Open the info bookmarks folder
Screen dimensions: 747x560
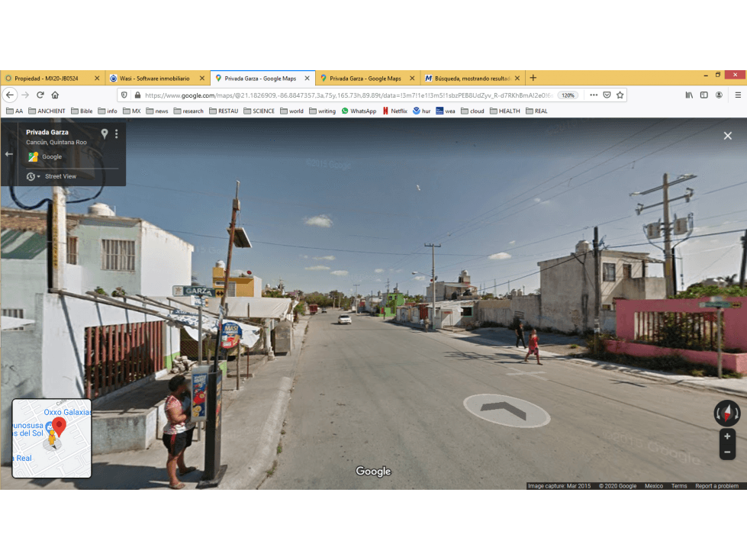(x=108, y=111)
